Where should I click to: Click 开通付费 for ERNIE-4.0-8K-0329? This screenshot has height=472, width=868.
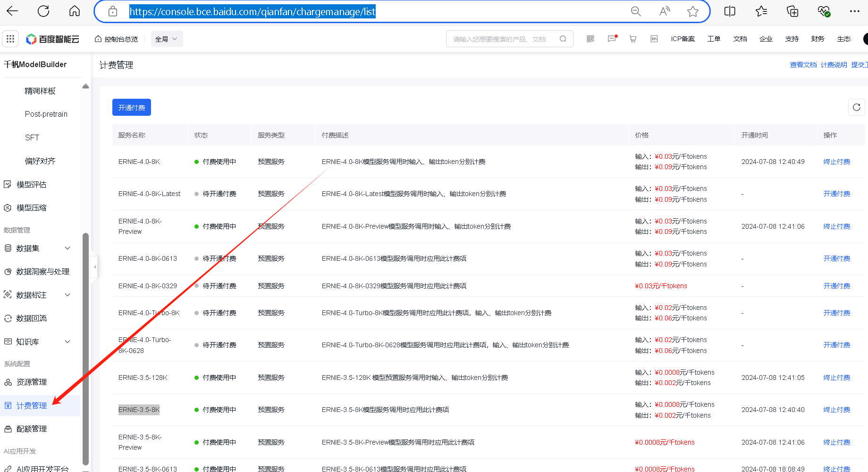coord(836,286)
